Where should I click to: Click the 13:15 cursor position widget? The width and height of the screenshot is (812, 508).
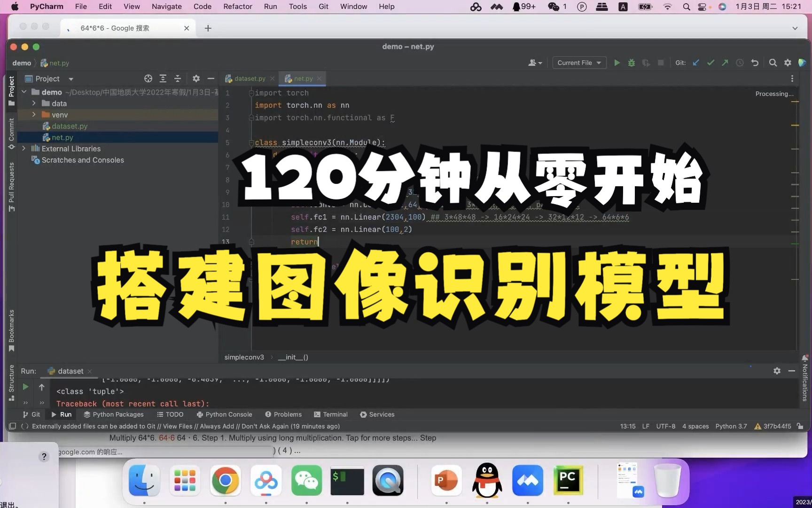click(x=628, y=426)
